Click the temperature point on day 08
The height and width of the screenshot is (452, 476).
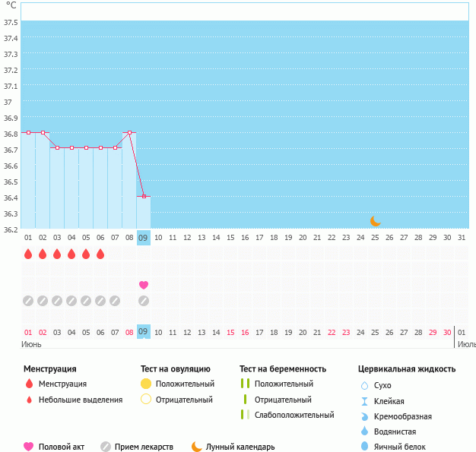pyautogui.click(x=129, y=133)
